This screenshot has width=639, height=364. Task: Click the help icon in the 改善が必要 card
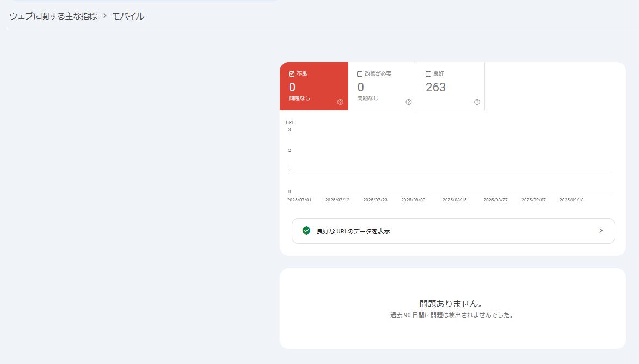(409, 102)
